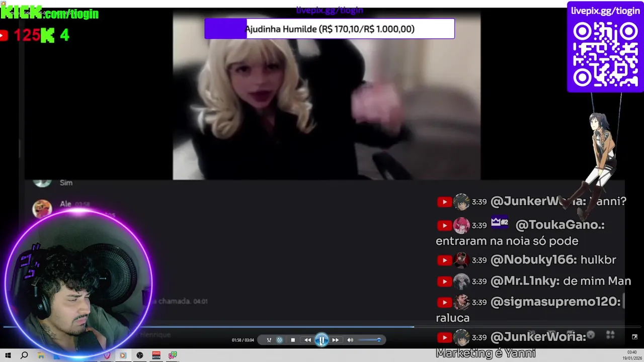644x362 pixels.
Task: Click the Windows Media Player taskbar icon
Action: coord(123,355)
